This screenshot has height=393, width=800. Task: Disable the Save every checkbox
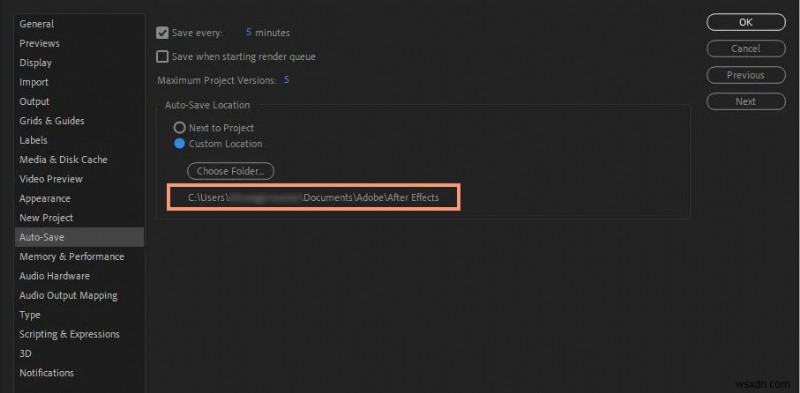(x=162, y=33)
